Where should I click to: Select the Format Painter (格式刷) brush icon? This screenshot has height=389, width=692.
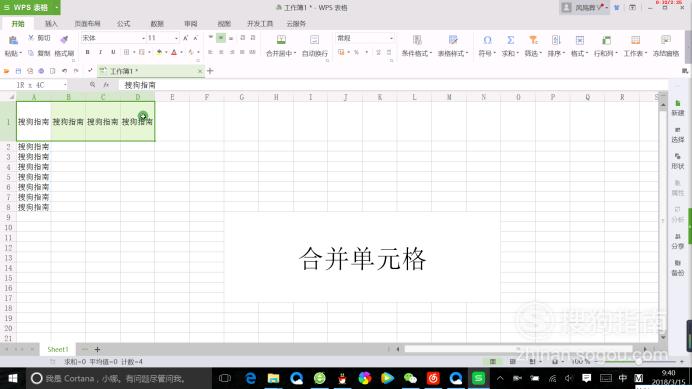click(64, 40)
